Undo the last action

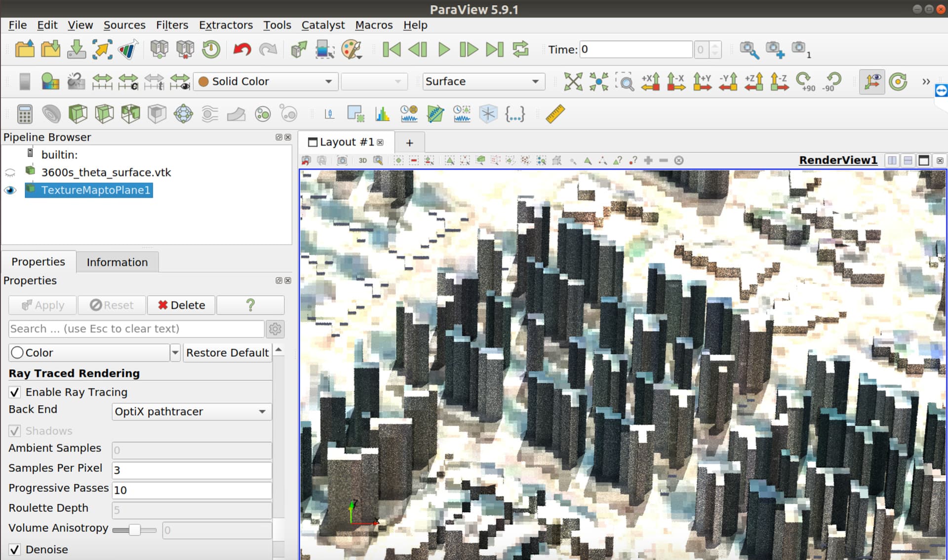(x=241, y=49)
